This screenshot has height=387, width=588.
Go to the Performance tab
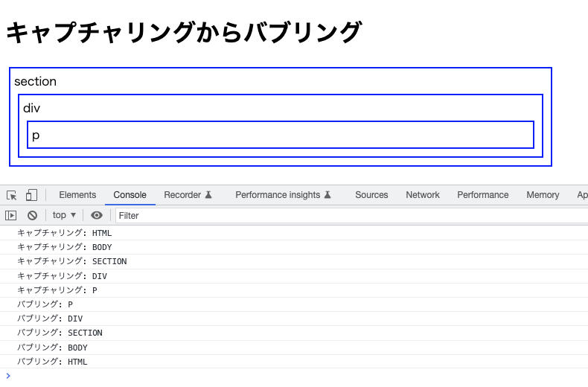point(482,195)
